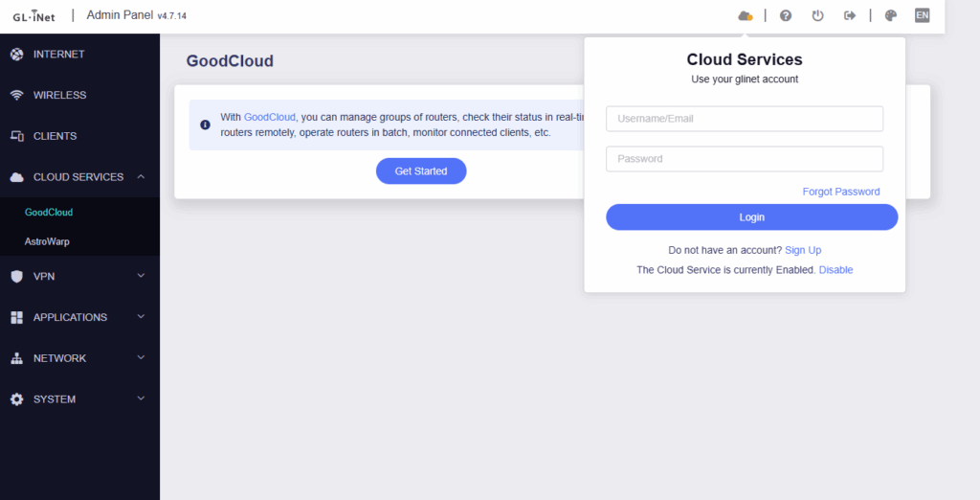The width and height of the screenshot is (980, 500).
Task: Focus the Username/Email input field
Action: click(745, 119)
